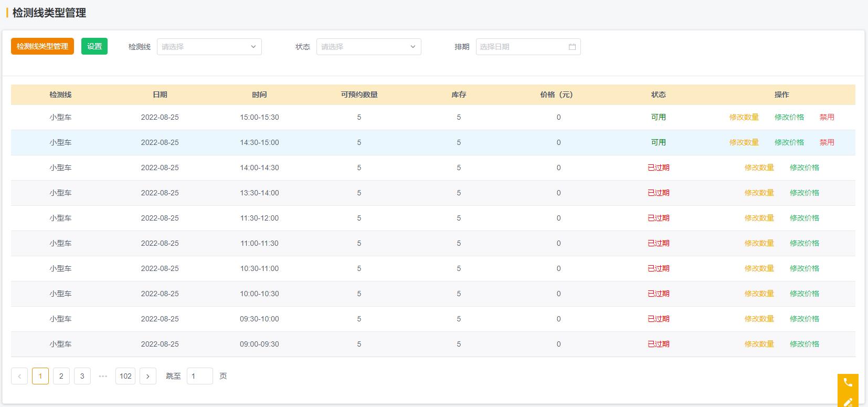
Task: Click the phone contact icon
Action: pos(848,382)
